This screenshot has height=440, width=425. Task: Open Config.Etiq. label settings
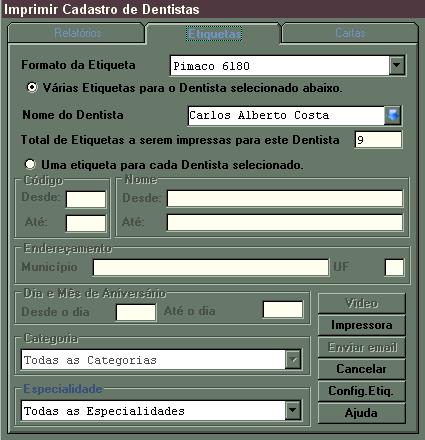pyautogui.click(x=362, y=391)
